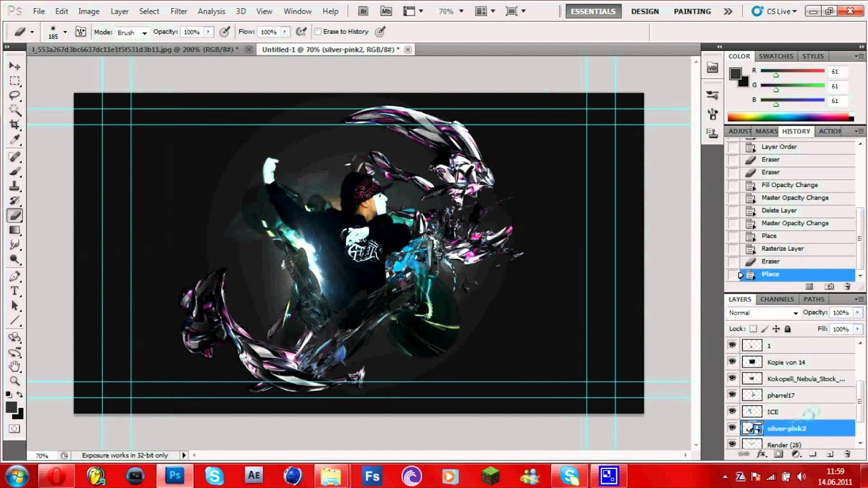Image resolution: width=868 pixels, height=488 pixels.
Task: Open the Filter menu
Action: point(179,12)
